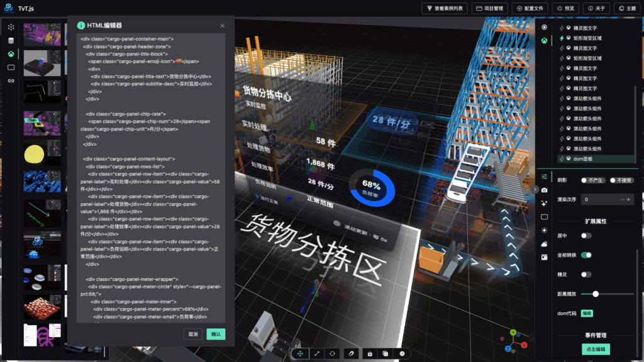Increase 渲染次序 value with plus button
Viewport: 644px width, 362px height.
[x=628, y=199]
